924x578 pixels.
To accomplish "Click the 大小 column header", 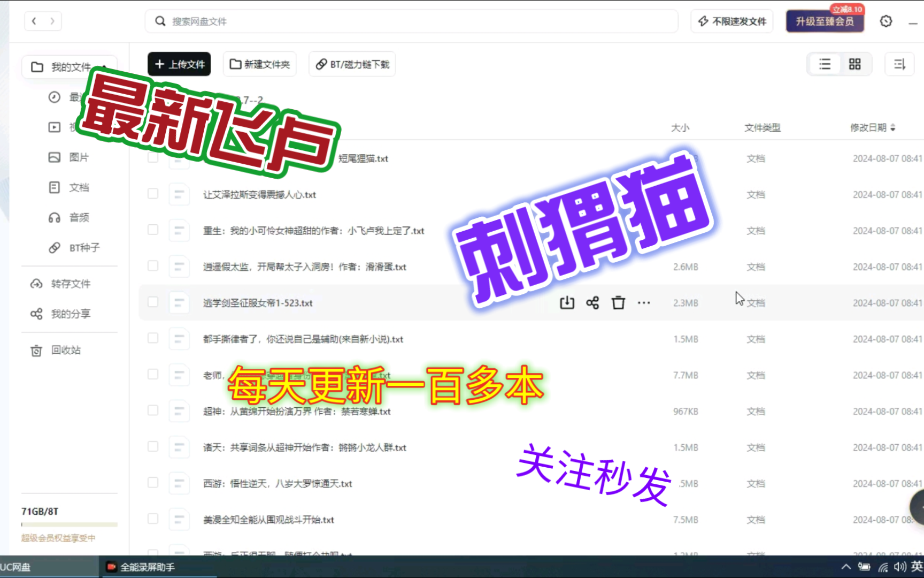I will coord(680,127).
